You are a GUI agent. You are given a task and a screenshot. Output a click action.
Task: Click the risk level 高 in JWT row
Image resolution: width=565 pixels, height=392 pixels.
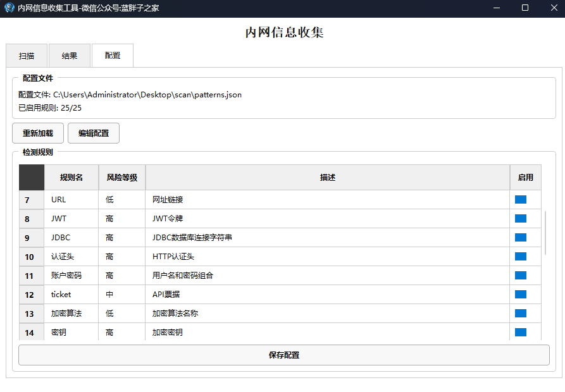tap(122, 219)
